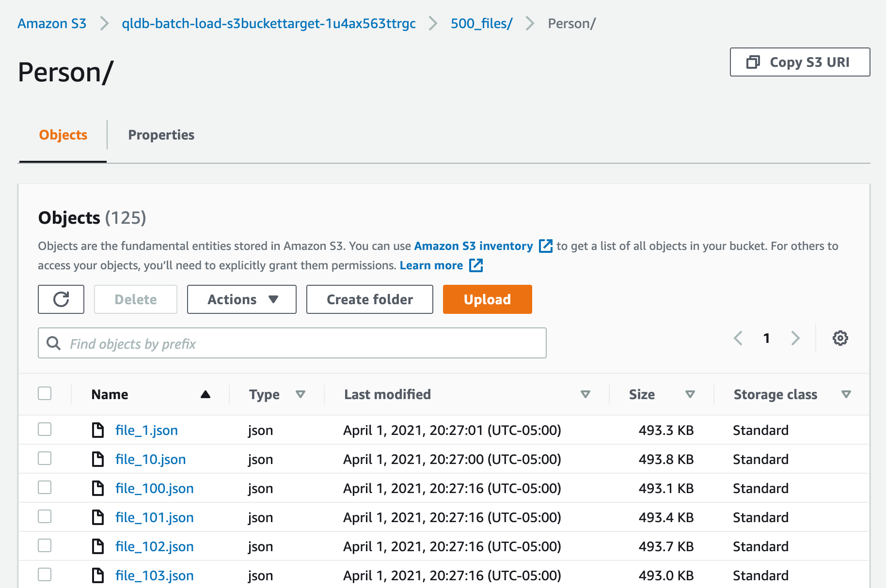886x588 pixels.
Task: Toggle the select-all objects checkbox
Action: tap(45, 393)
